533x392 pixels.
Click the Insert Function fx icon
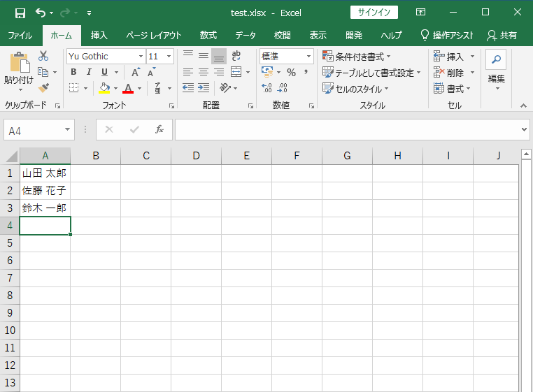(x=159, y=129)
